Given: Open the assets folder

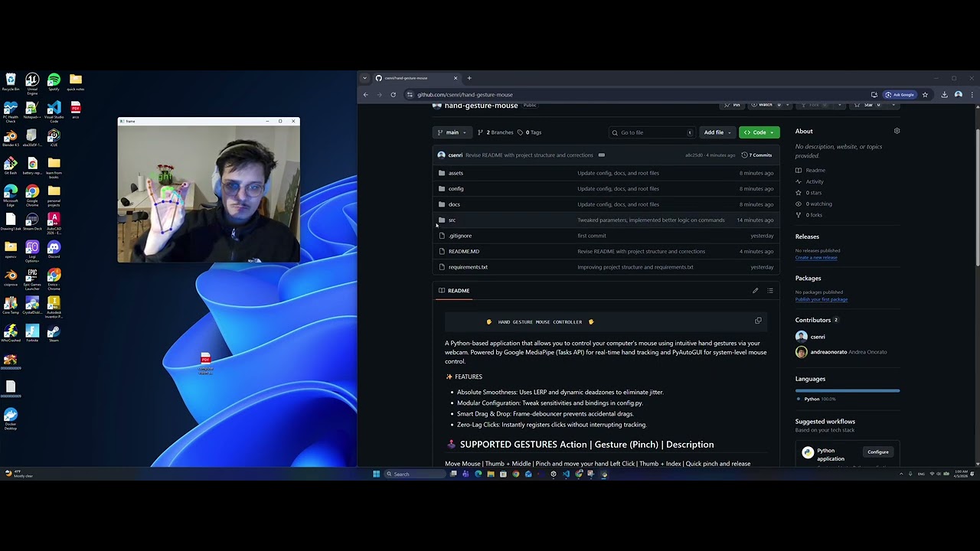Looking at the screenshot, I should pos(456,173).
